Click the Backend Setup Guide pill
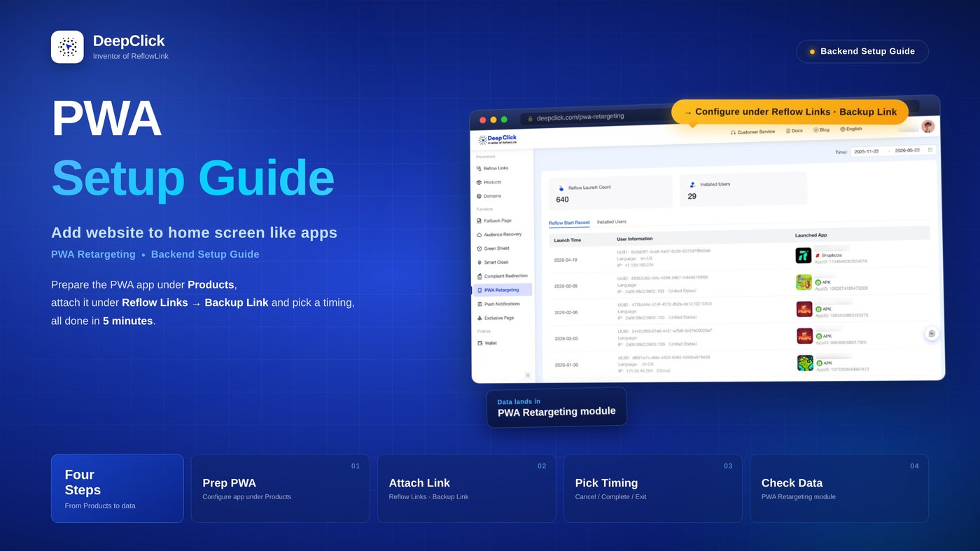Image resolution: width=980 pixels, height=551 pixels. point(862,51)
